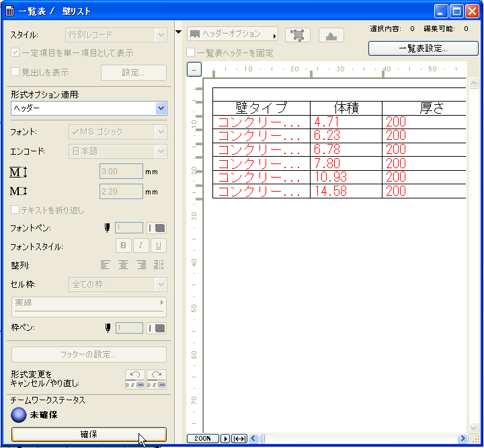
Task: Minimize the schedule window
Action: (441, 11)
